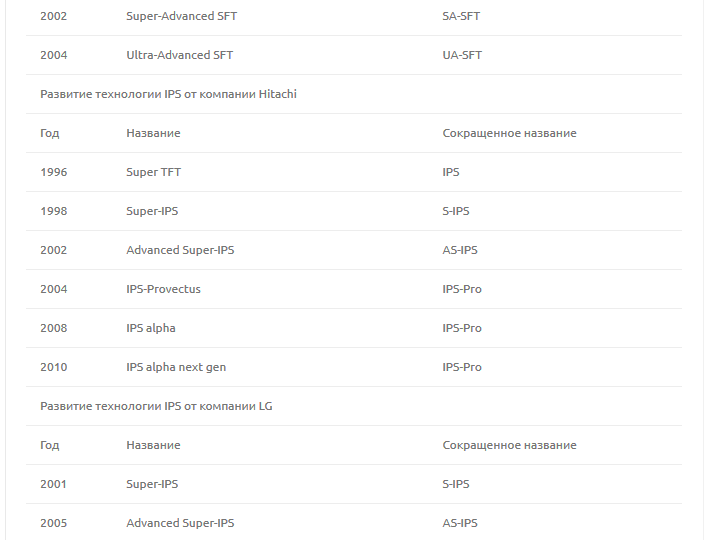Click the 2008 year cell

tap(54, 329)
